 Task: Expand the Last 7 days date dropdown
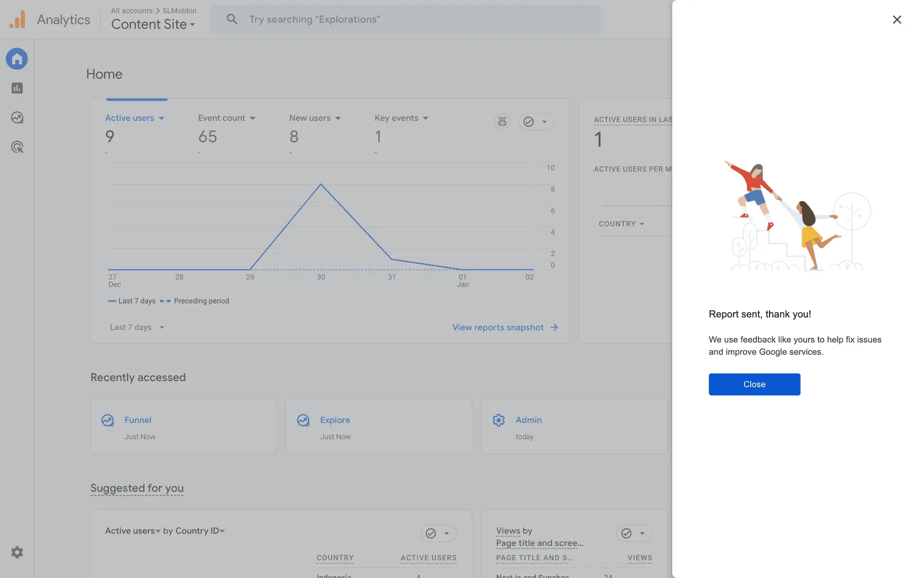pos(137,328)
